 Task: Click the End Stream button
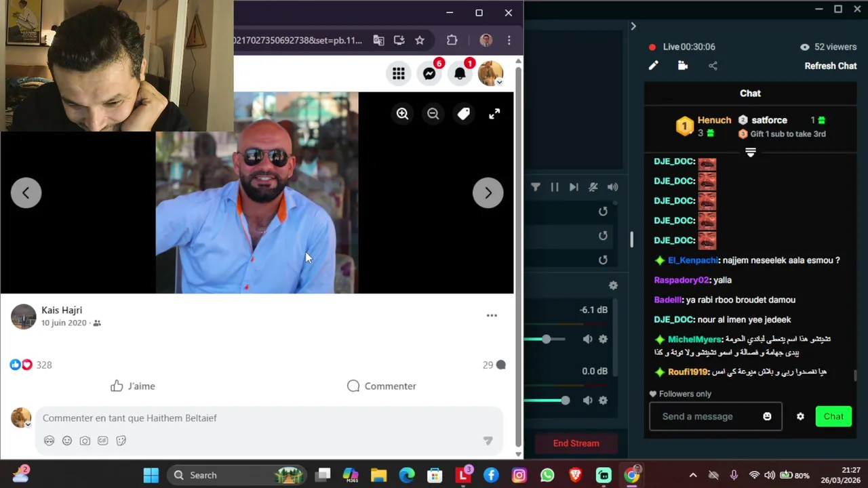pos(576,443)
